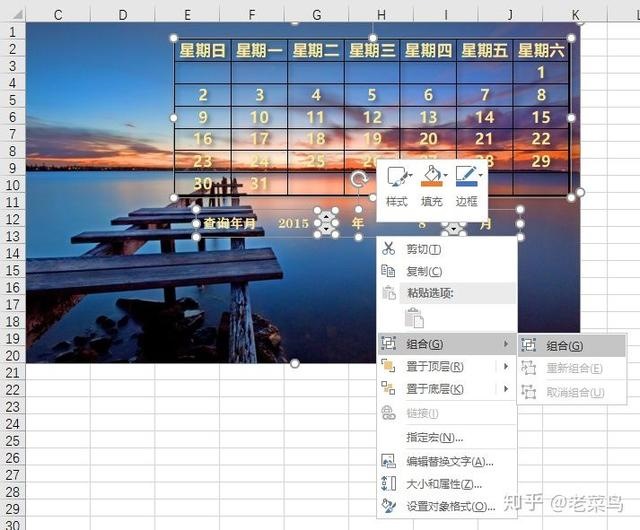Click the disabled 链接(I) entry
This screenshot has width=640, height=530.
(447, 413)
